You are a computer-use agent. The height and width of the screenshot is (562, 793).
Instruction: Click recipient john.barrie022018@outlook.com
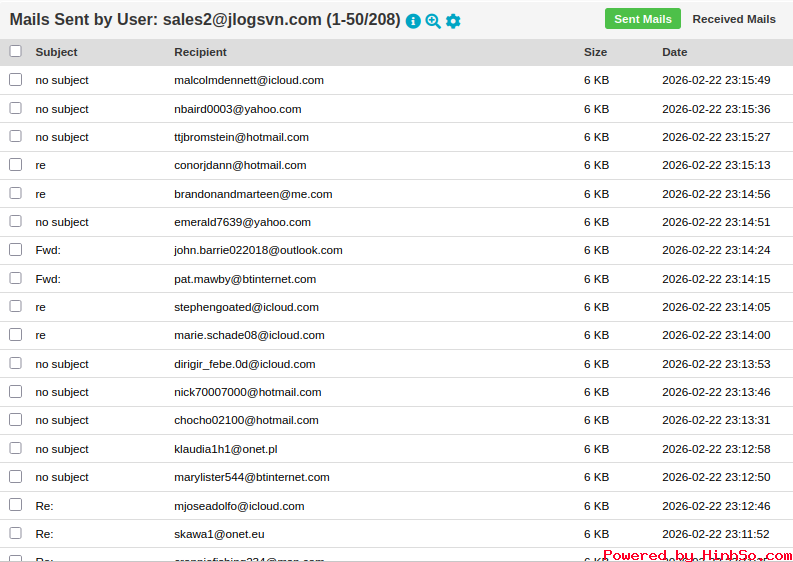tap(258, 250)
